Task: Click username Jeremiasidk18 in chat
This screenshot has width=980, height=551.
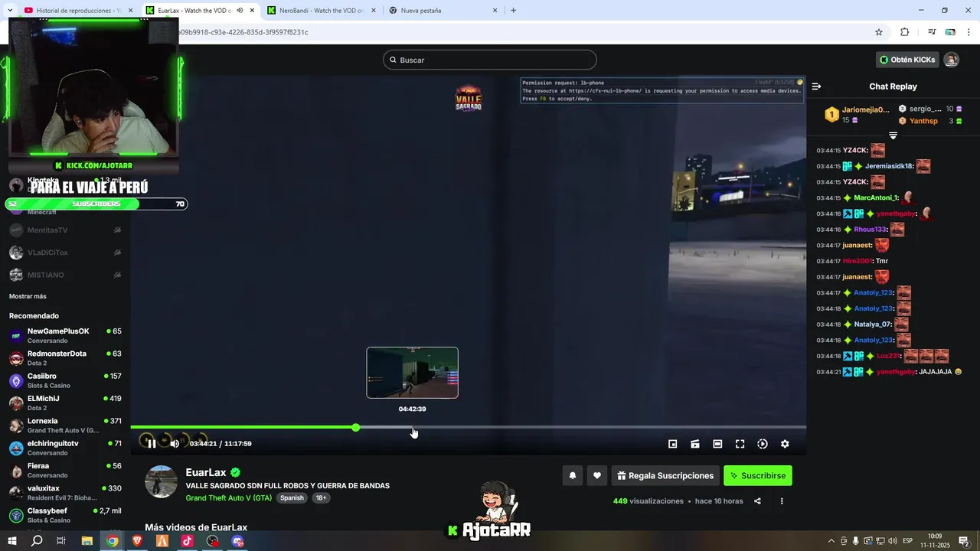Action: coord(889,166)
